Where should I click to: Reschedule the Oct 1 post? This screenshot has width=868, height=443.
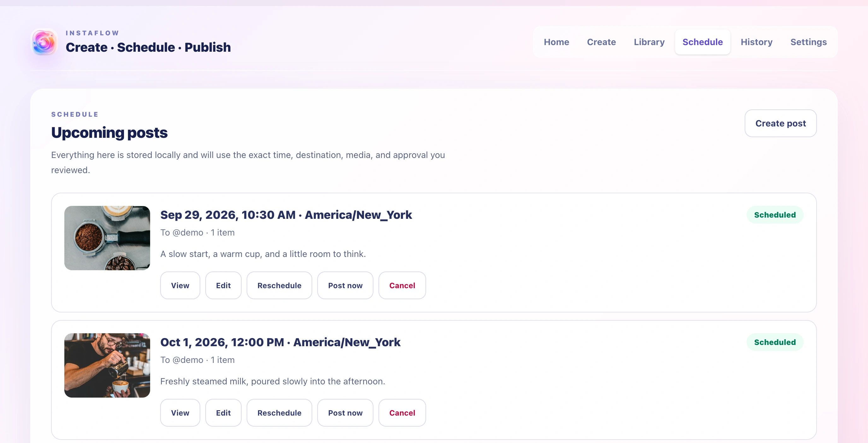(279, 413)
